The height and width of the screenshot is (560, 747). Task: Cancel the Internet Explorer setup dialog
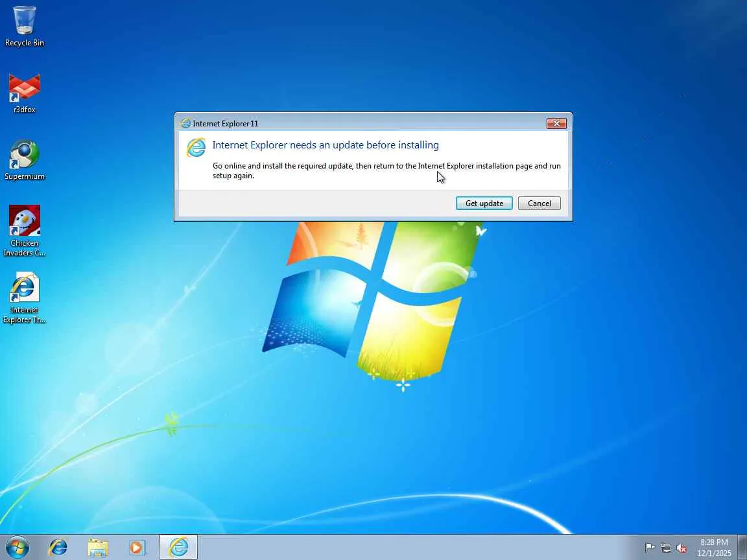pyautogui.click(x=539, y=204)
